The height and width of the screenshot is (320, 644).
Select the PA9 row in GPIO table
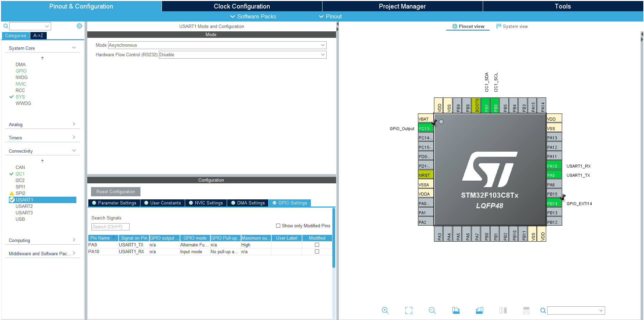coord(210,245)
